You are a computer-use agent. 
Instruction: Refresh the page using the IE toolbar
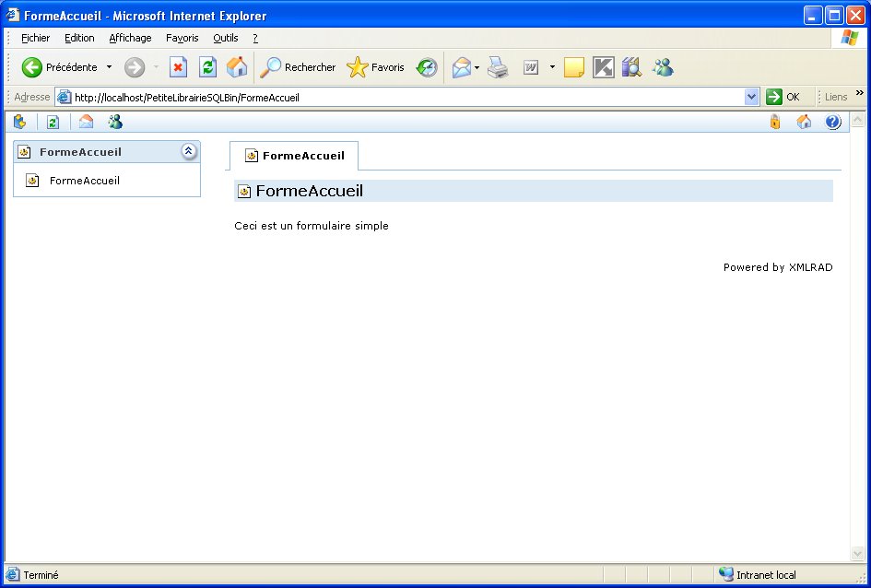pyautogui.click(x=208, y=67)
